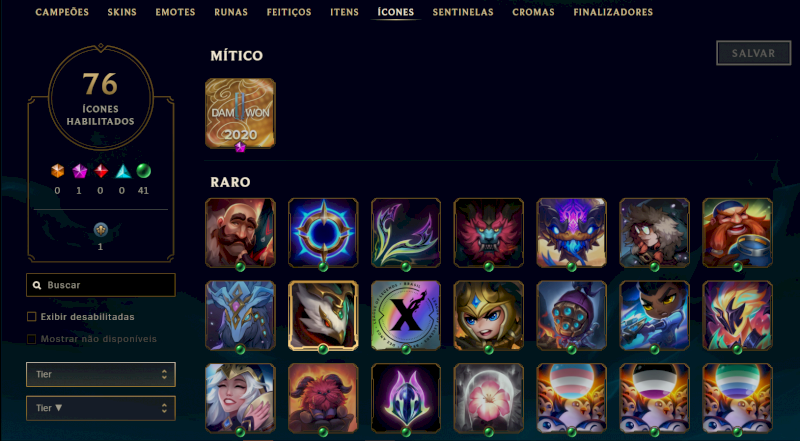Choose the bald mustached Braum icon
800x441 pixels.
point(240,233)
